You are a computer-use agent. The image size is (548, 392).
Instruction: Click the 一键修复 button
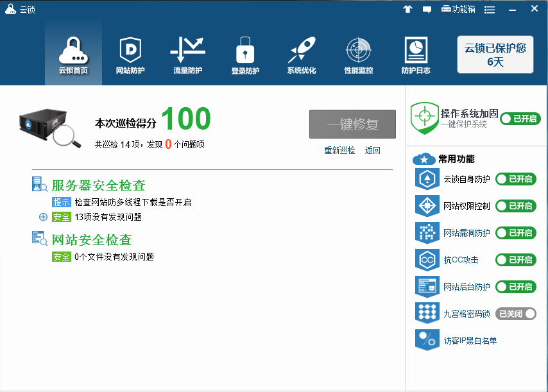coord(353,124)
